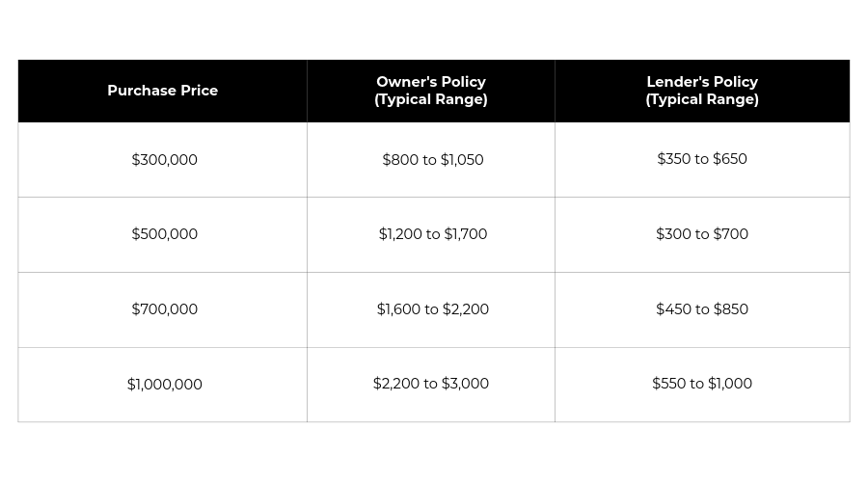Select the $700,000 purchase price cell
Image resolution: width=868 pixels, height=482 pixels.
point(165,309)
